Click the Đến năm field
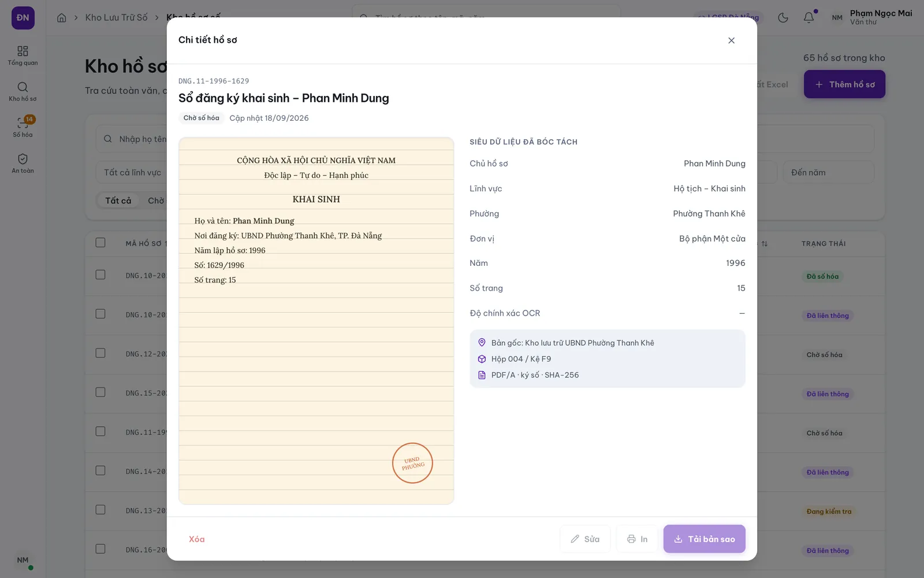Image resolution: width=924 pixels, height=578 pixels. [x=829, y=172]
